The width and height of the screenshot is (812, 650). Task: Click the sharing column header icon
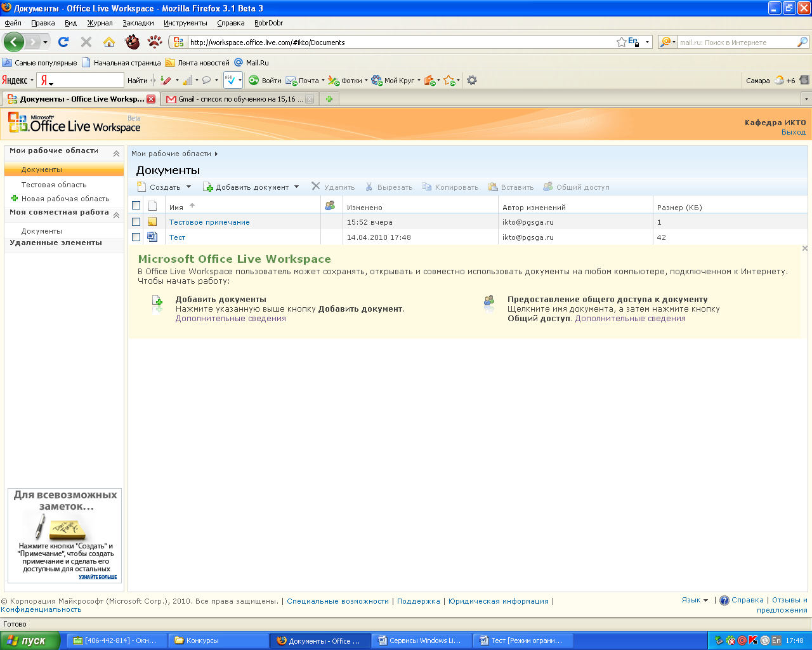[330, 206]
